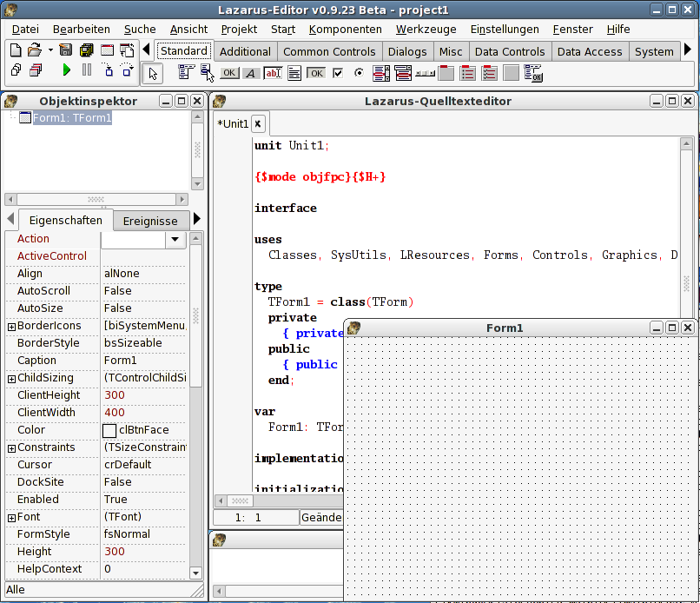
Task: Select the TMainMenu component icon
Action: [x=186, y=72]
